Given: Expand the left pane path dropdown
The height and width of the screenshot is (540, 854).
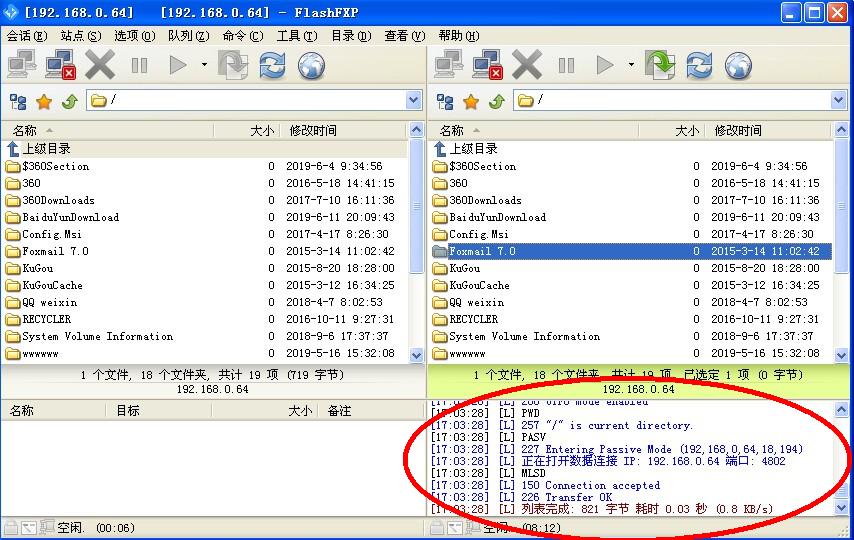Looking at the screenshot, I should 414,101.
